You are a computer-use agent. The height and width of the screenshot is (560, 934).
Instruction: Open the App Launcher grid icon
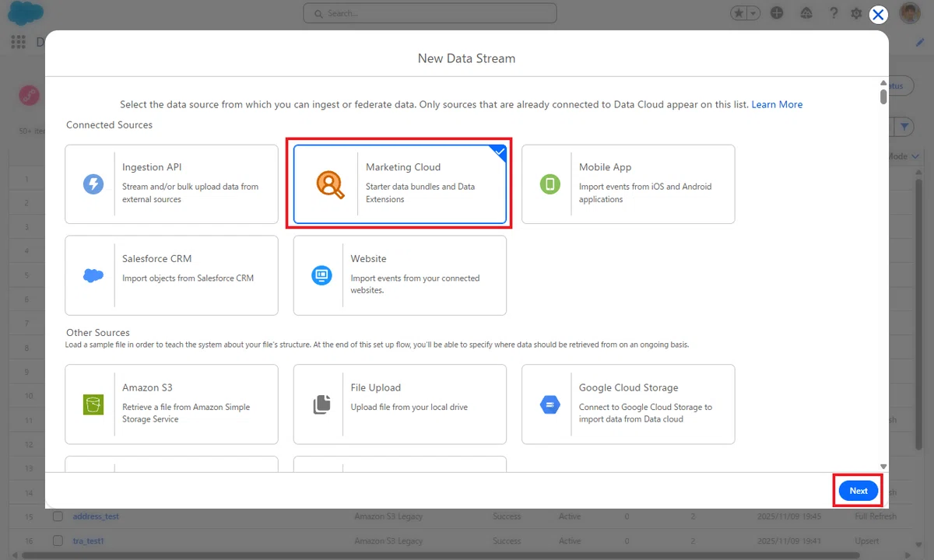click(18, 42)
